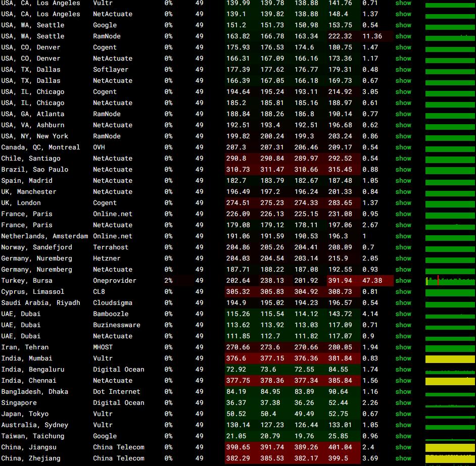Click show link for UK, London Cogent
This screenshot has height=466, width=476.
tap(403, 202)
